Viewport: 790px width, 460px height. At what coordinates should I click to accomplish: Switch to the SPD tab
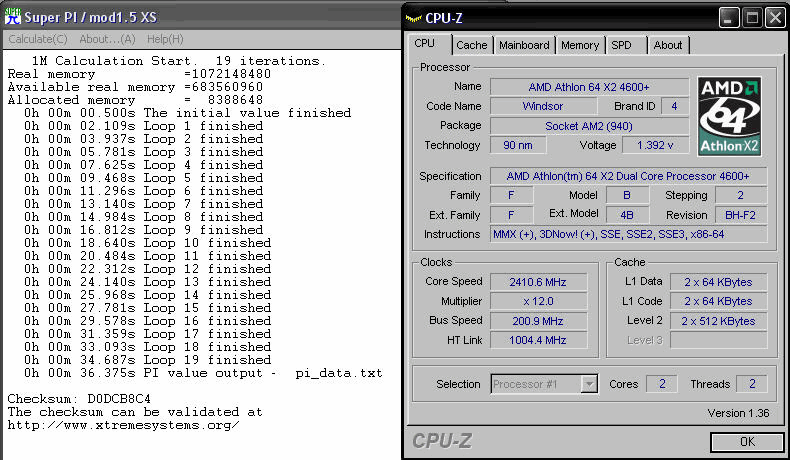[x=626, y=45]
